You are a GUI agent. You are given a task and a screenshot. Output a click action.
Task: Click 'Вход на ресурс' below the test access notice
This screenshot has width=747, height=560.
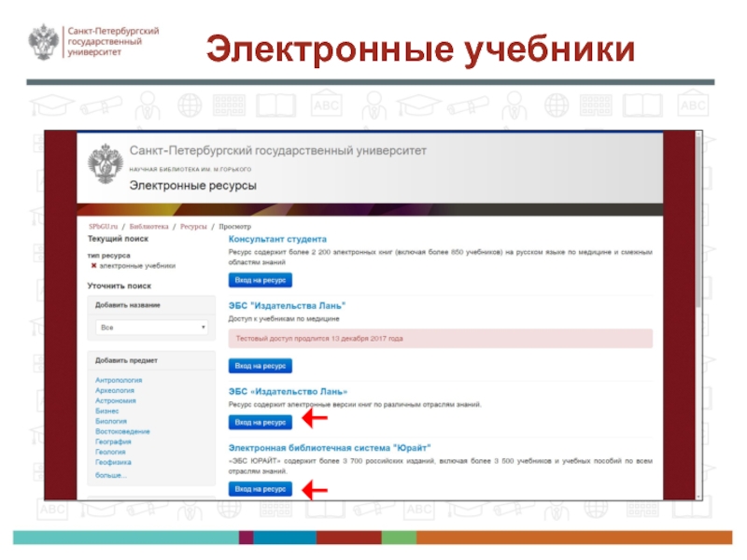261,366
